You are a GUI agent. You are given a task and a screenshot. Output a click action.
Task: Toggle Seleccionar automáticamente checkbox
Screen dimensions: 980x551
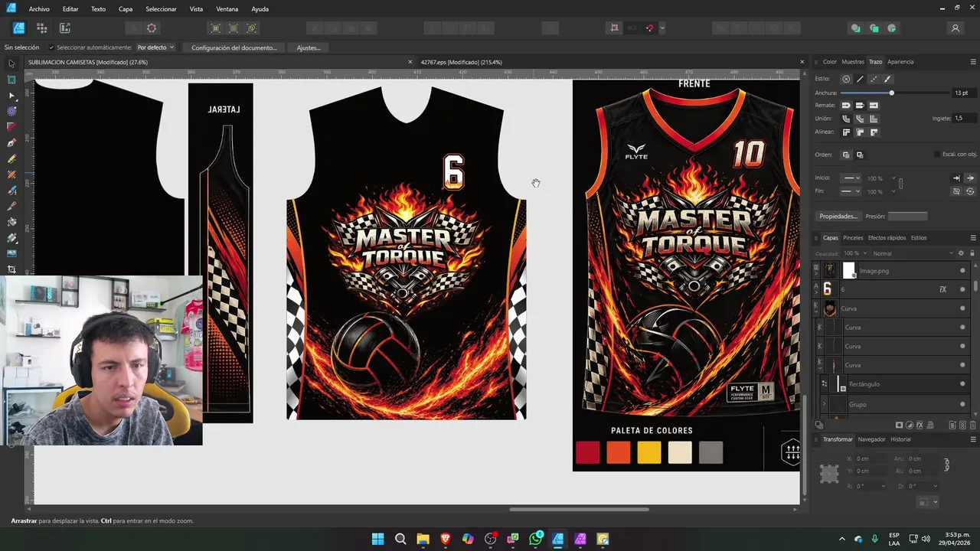(51, 47)
